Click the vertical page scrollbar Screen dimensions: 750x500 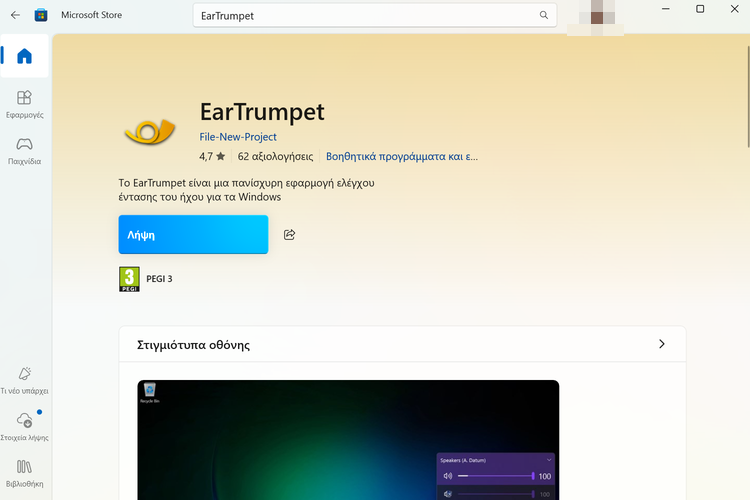click(748, 97)
